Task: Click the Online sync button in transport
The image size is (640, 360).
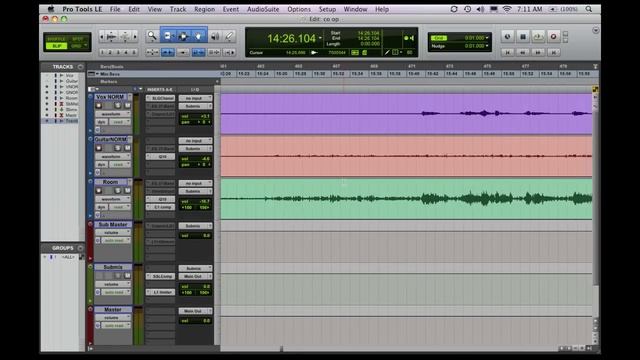Action: [507, 37]
